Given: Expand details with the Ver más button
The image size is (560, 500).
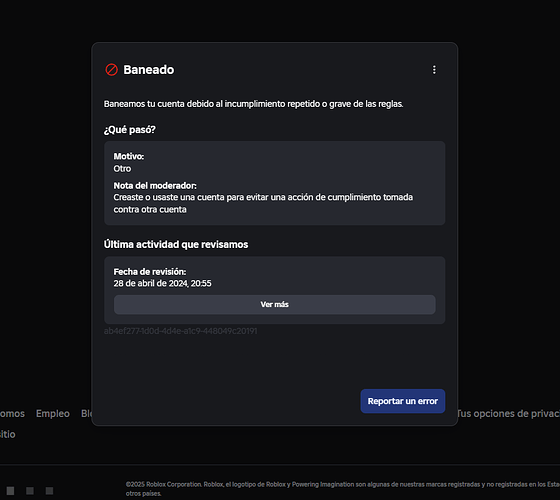Looking at the screenshot, I should [274, 305].
